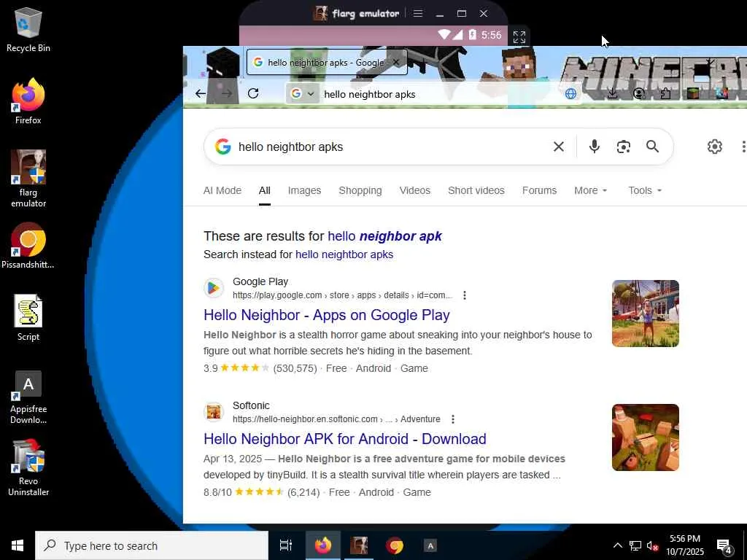Select the All results tab
Screen dimensions: 747x560
click(264, 190)
